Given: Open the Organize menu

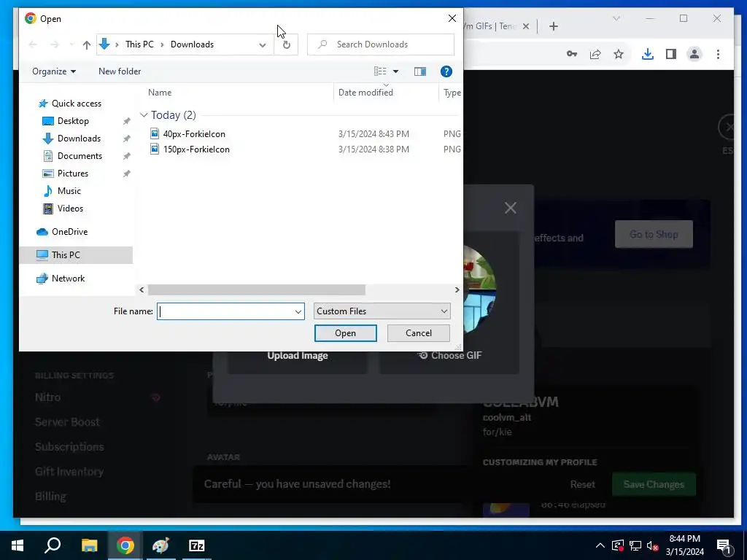Looking at the screenshot, I should 54,71.
